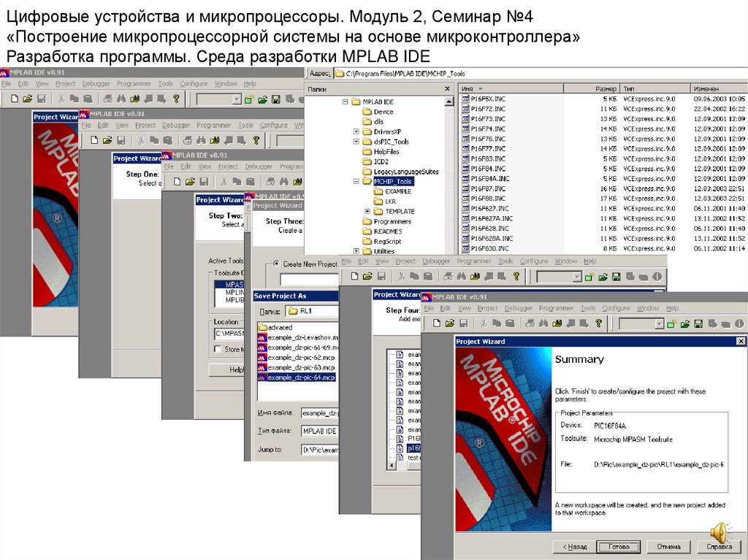The height and width of the screenshot is (560, 748).
Task: Click Paste icon in Summary window toolbar
Action: tap(510, 323)
